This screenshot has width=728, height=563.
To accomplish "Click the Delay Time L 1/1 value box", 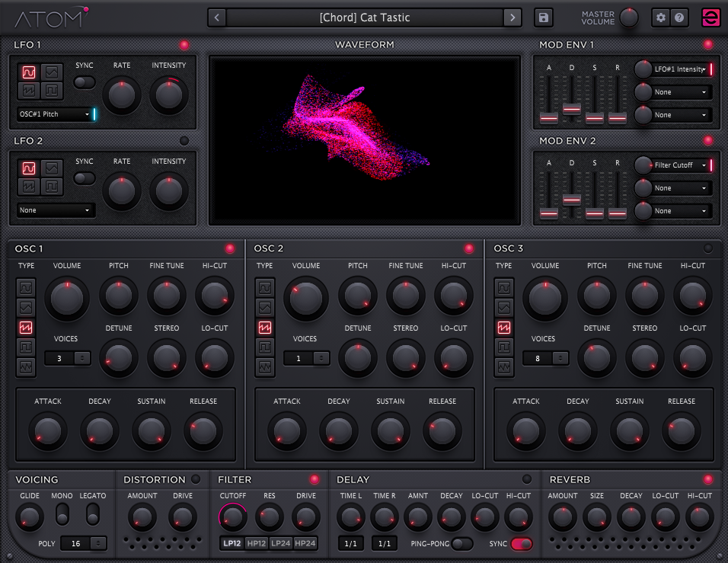I will pos(351,543).
